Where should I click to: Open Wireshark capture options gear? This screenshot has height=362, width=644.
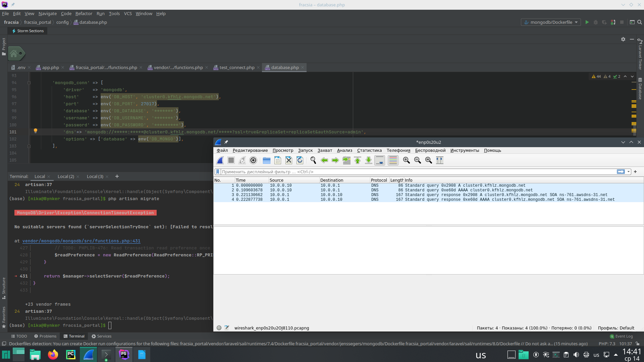pyautogui.click(x=253, y=161)
